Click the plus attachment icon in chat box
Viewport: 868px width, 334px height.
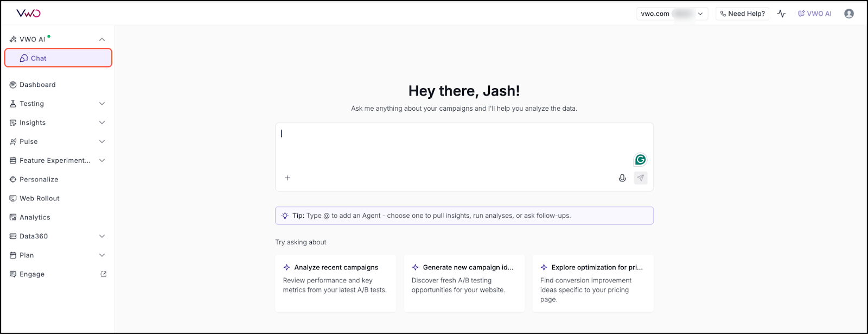(288, 178)
